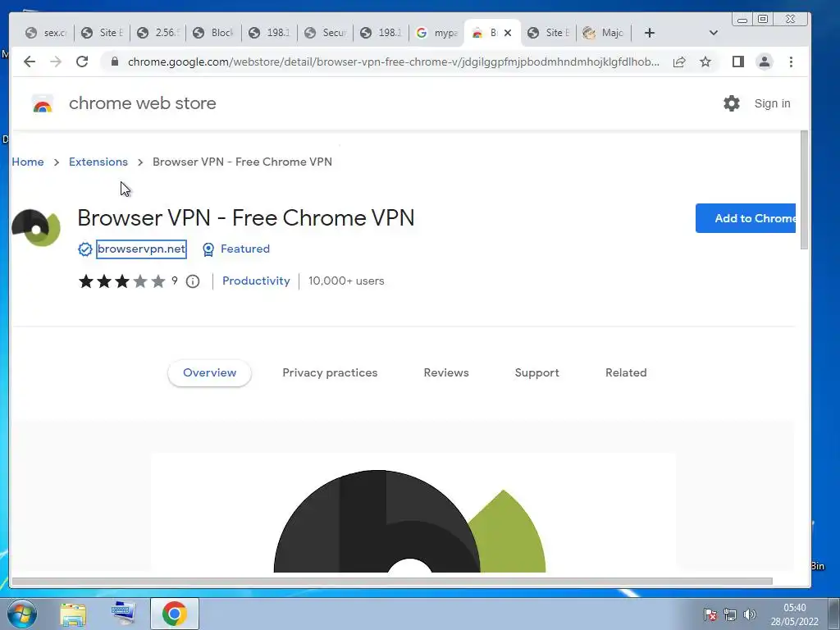The width and height of the screenshot is (840, 630).
Task: Click the Featured badge icon
Action: tap(208, 249)
